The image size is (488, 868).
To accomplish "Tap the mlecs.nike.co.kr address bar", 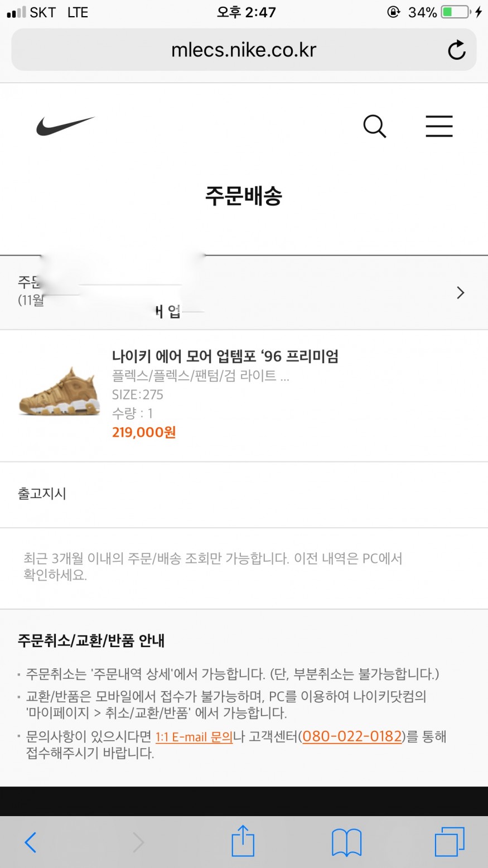I will pyautogui.click(x=244, y=50).
